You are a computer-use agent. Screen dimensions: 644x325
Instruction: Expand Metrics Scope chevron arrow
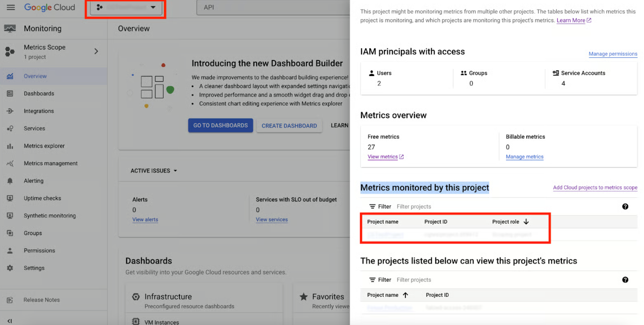tap(96, 52)
